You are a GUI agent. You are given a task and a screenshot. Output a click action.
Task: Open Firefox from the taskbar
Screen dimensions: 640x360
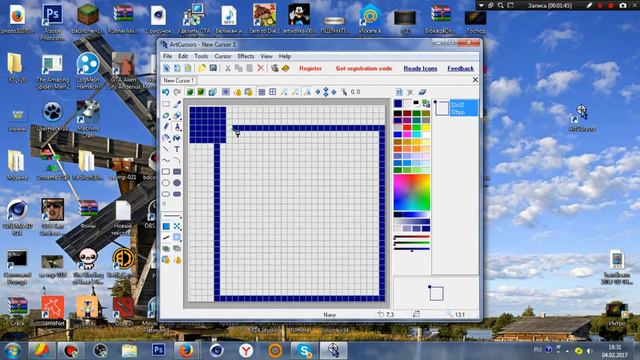click(x=187, y=350)
